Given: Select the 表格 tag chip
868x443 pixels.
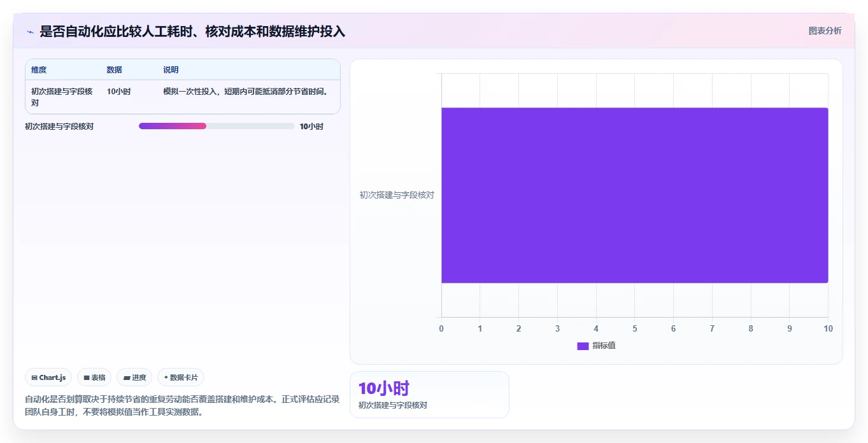Looking at the screenshot, I should point(94,377).
